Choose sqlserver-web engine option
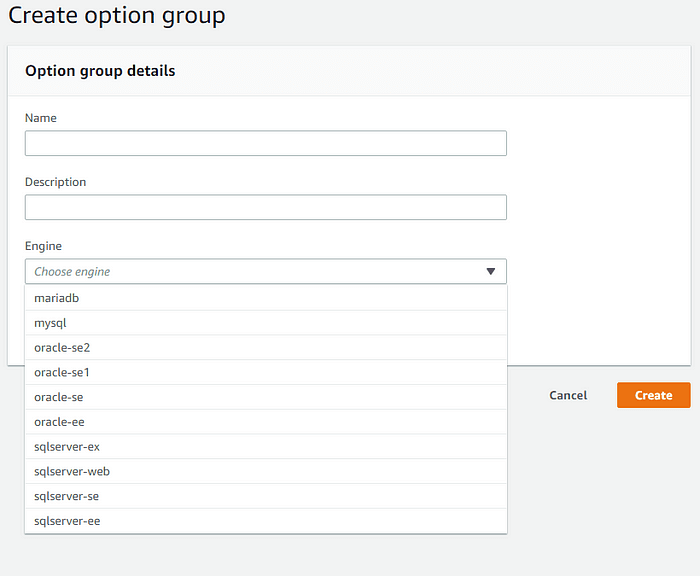The image size is (700, 576). pos(266,472)
